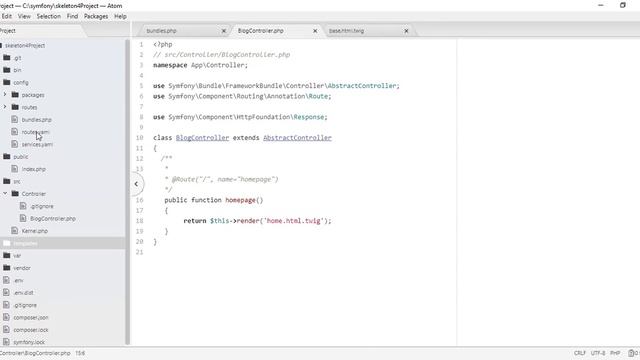Open routes.yaml from the tree
The height and width of the screenshot is (360, 640).
36,132
